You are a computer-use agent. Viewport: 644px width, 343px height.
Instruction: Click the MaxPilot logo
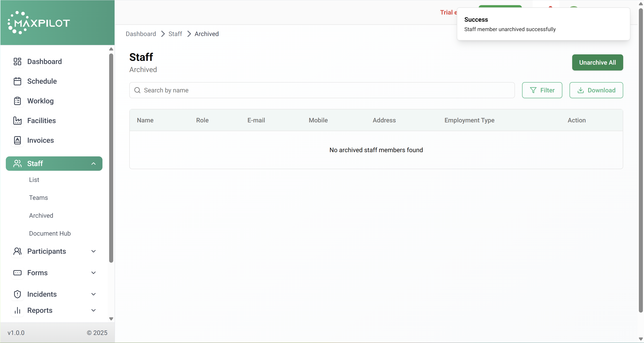39,23
